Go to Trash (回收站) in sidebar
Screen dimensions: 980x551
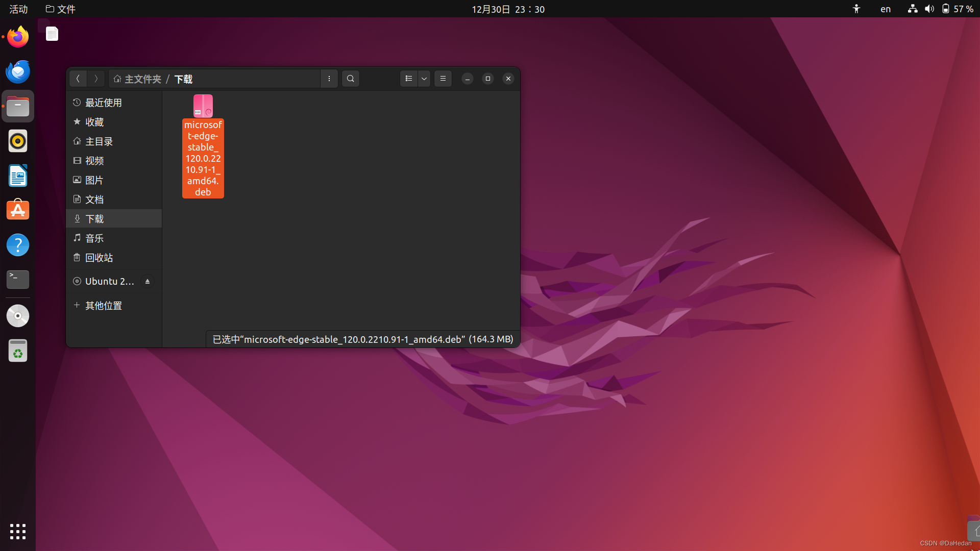click(99, 258)
